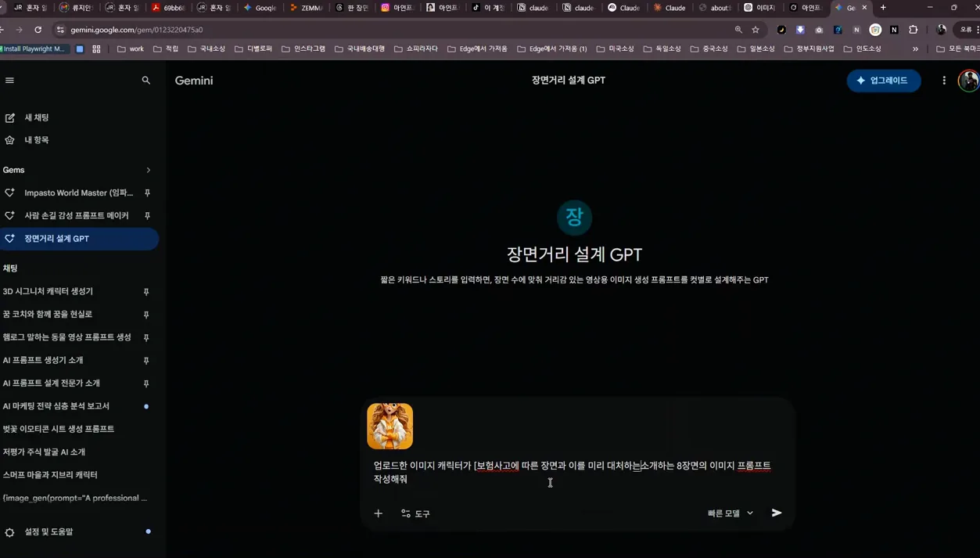The height and width of the screenshot is (558, 980).
Task: Open the 인스타그램 bookmarks folder
Action: click(x=303, y=49)
